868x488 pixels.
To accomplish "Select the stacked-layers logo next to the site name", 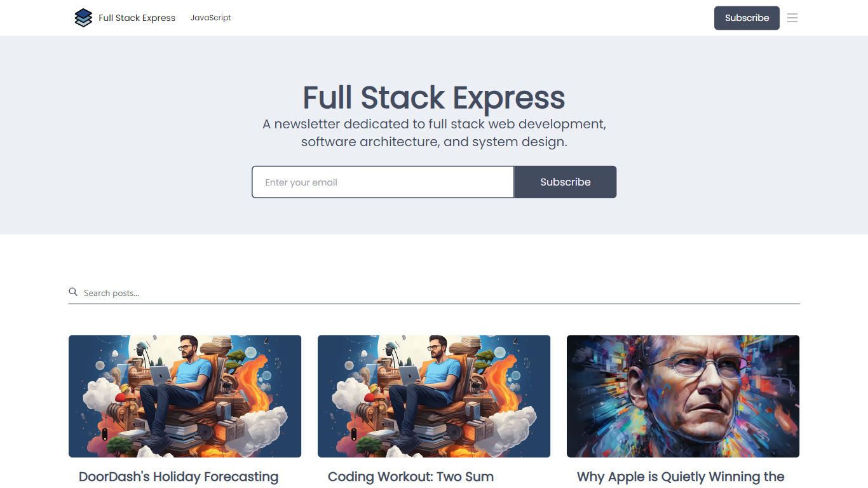I will point(83,18).
